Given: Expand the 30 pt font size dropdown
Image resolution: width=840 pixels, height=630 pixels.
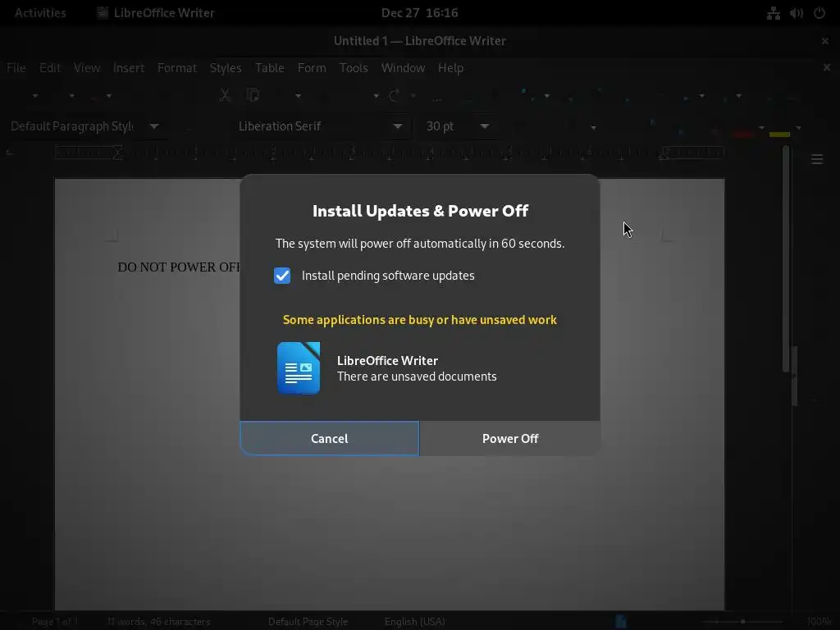Looking at the screenshot, I should (484, 126).
